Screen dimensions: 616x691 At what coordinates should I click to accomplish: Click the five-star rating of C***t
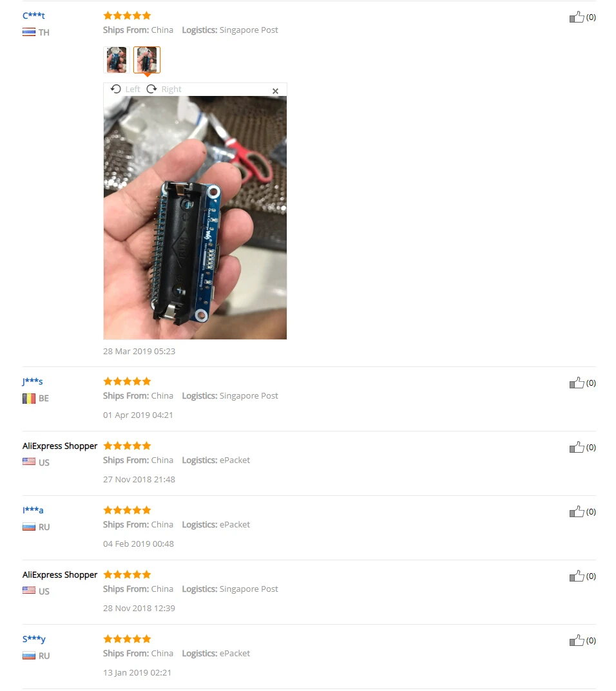click(127, 16)
